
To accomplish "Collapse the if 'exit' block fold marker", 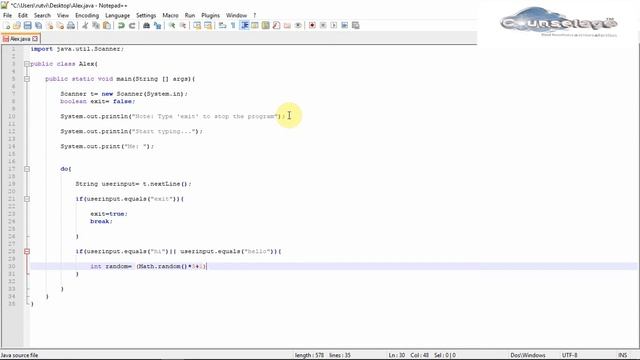I will pos(27,199).
